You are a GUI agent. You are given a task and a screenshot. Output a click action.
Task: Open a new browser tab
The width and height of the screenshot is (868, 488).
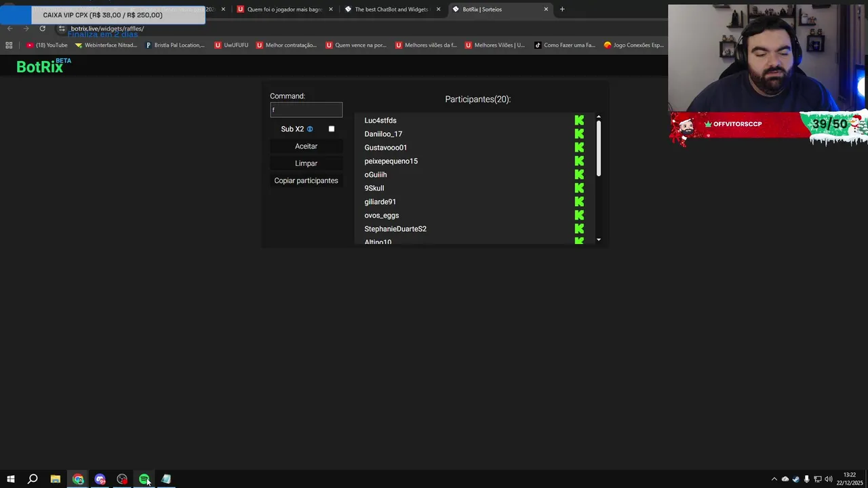(561, 9)
